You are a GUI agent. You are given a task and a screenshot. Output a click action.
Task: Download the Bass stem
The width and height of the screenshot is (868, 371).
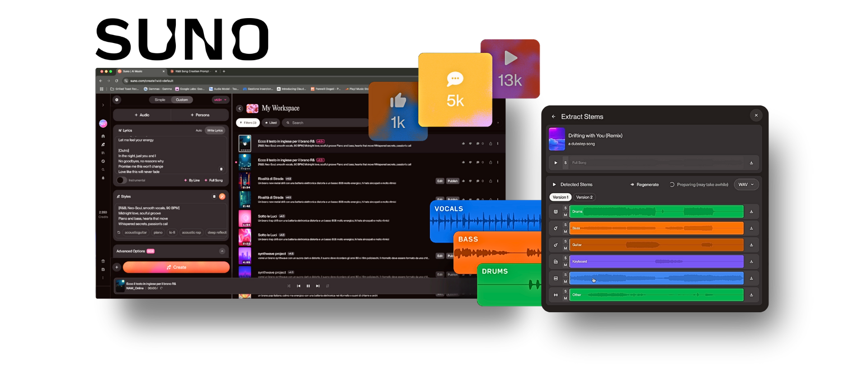click(751, 228)
